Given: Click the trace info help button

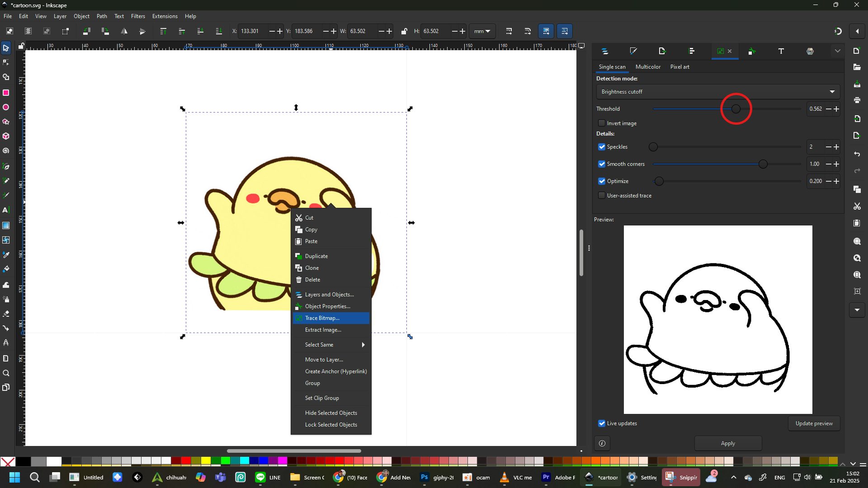Looking at the screenshot, I should click(602, 443).
